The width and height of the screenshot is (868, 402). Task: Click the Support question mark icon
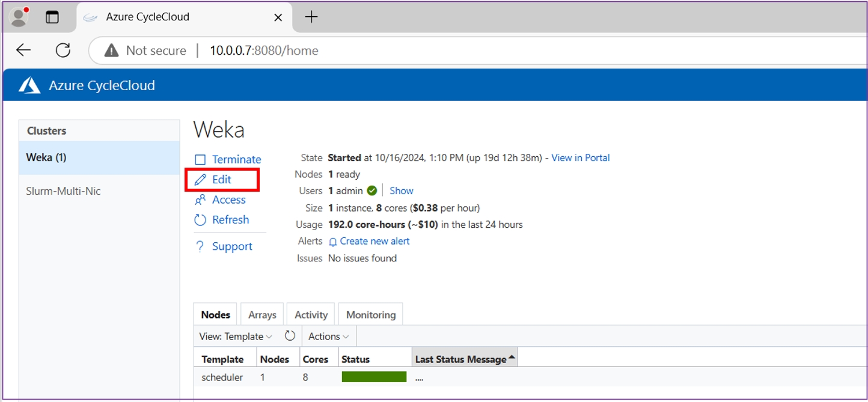201,247
